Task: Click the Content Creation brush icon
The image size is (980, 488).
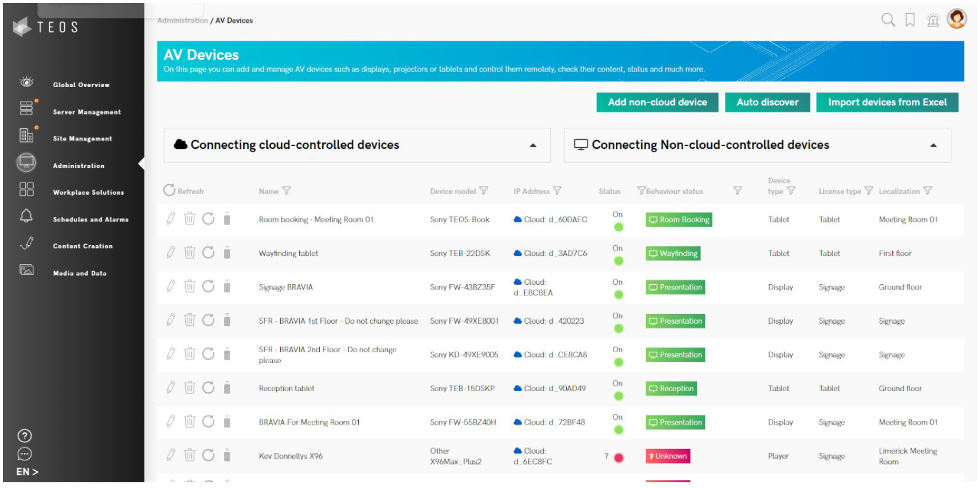Action: coord(26,243)
